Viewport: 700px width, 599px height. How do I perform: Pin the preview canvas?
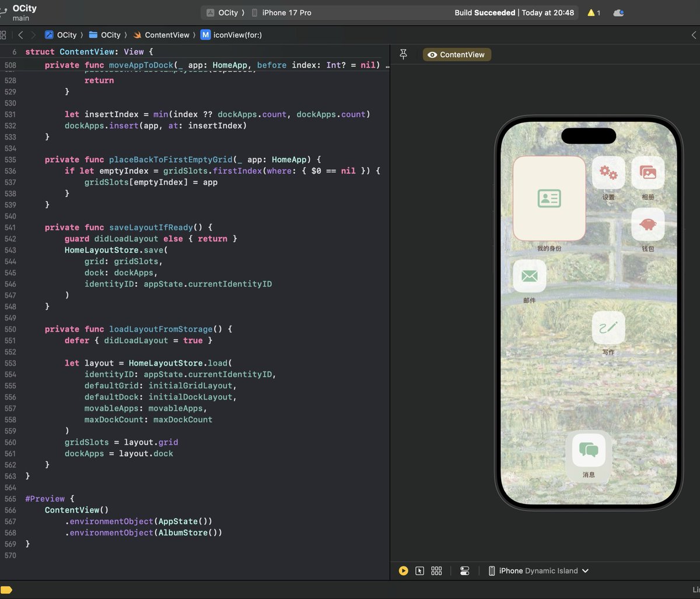point(403,54)
